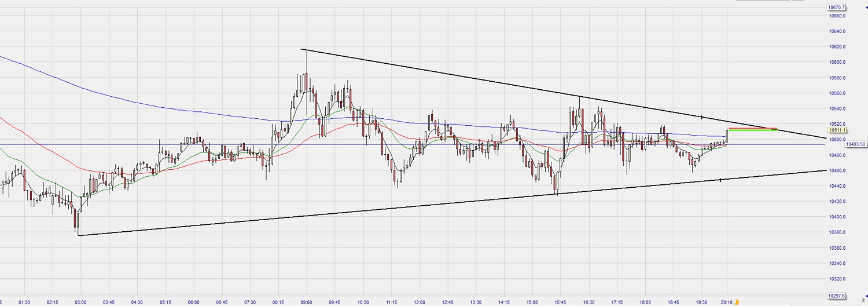This screenshot has height=306, width=868.
Task: Click the anchor handle on upper trendline
Action: click(702, 117)
